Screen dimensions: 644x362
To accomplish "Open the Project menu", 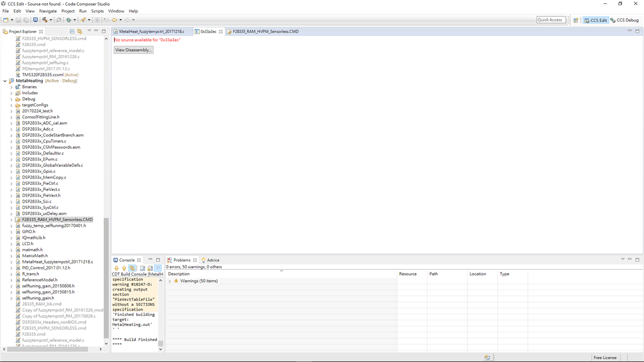I will pos(67,10).
